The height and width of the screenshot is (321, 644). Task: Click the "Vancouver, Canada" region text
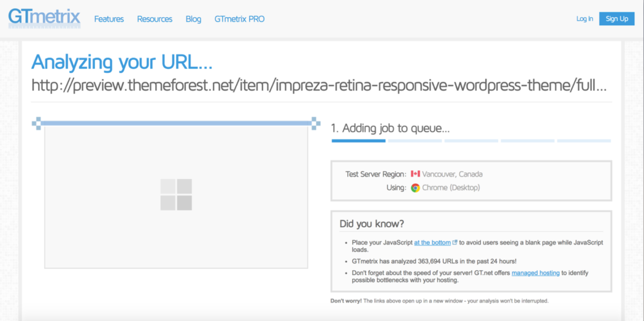[452, 174]
